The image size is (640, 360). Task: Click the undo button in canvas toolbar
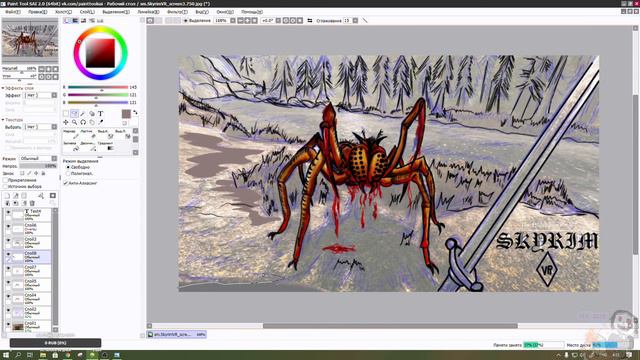pos(150,20)
